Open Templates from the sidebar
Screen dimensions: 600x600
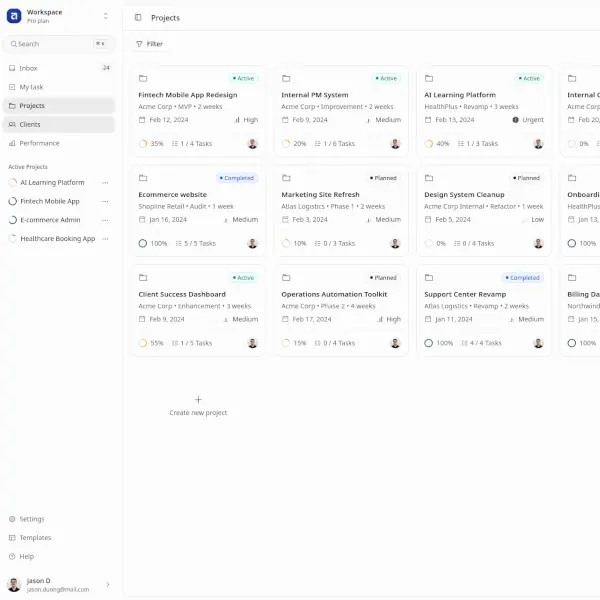coord(59,538)
